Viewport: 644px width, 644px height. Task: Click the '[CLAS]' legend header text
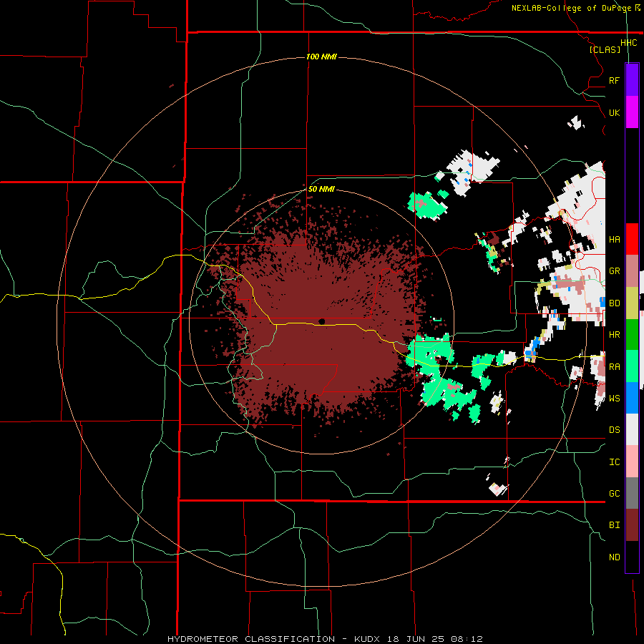(605, 49)
